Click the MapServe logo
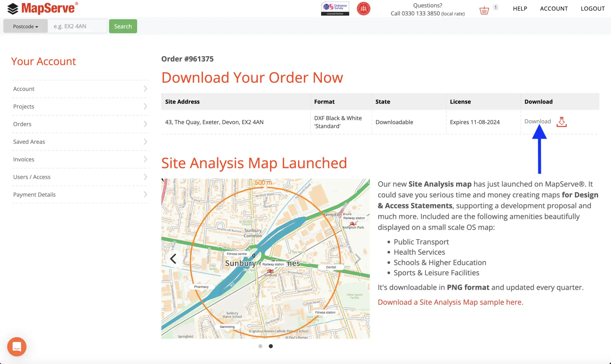 click(x=43, y=8)
